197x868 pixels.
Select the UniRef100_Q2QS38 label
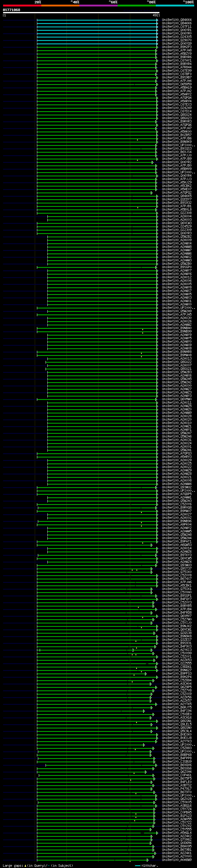tap(177, 633)
